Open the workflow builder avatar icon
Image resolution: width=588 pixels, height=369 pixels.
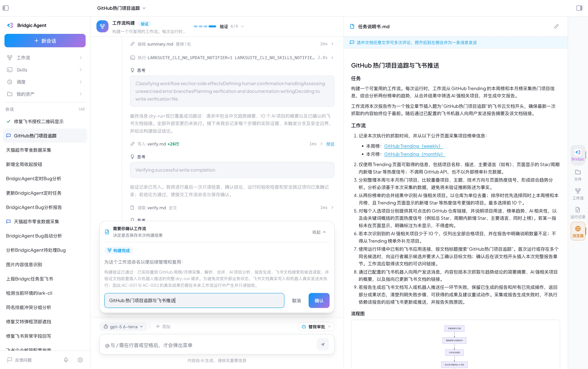point(102,26)
